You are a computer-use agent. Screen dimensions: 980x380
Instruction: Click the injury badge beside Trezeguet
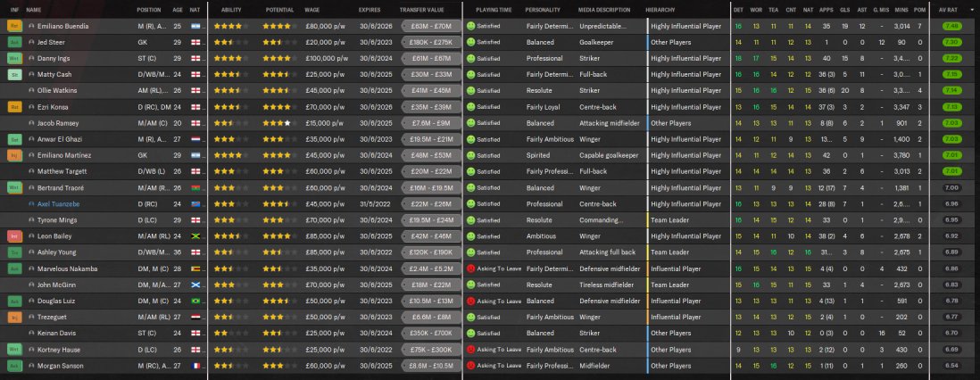coord(14,317)
